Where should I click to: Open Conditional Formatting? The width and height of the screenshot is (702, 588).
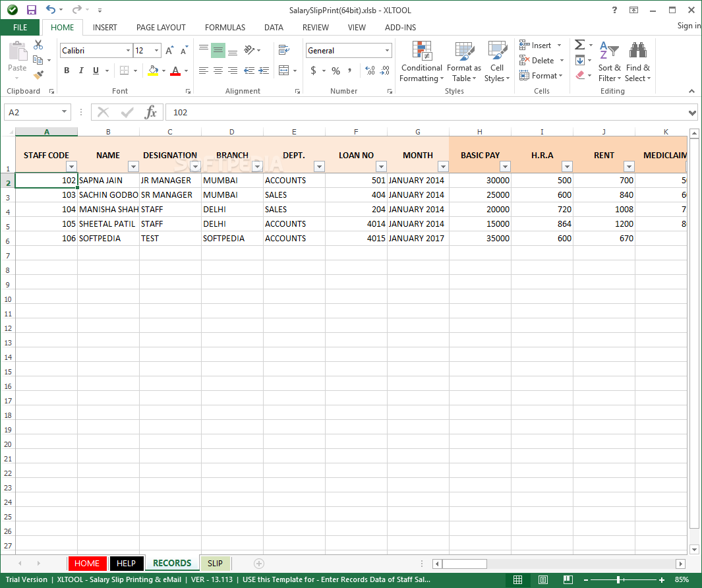(421, 62)
